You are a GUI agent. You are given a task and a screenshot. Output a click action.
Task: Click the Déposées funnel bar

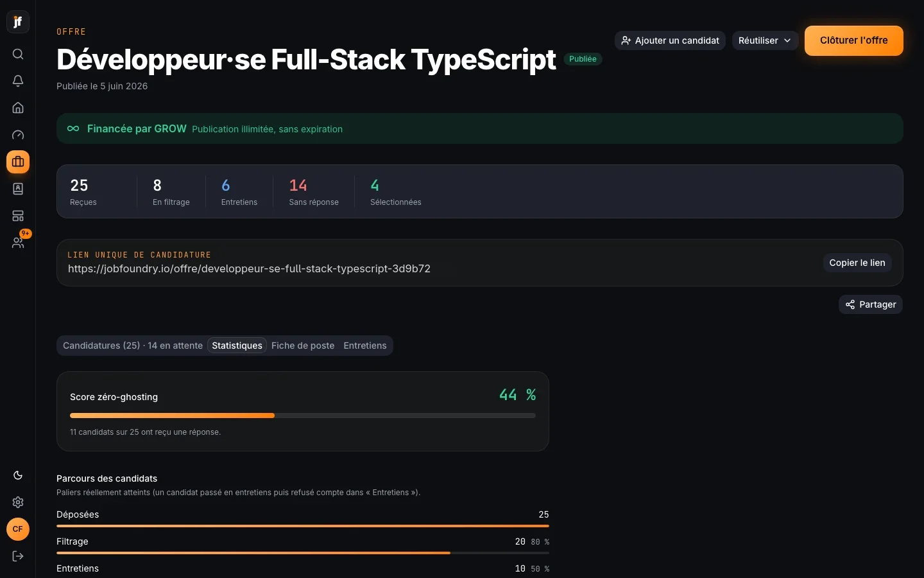click(303, 526)
